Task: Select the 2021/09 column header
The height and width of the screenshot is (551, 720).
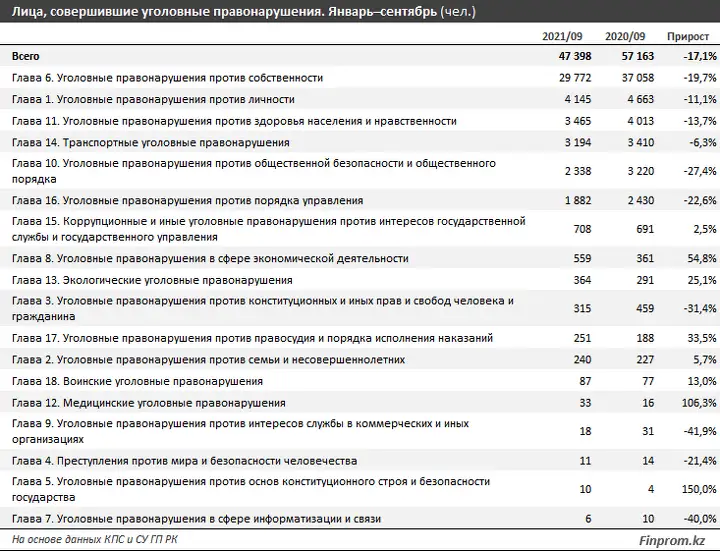Action: (562, 36)
